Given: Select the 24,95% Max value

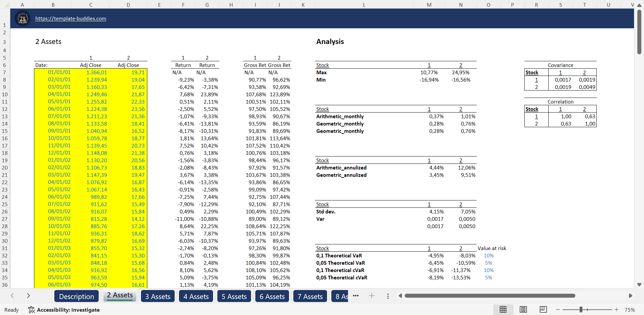Looking at the screenshot, I should click(x=461, y=72).
